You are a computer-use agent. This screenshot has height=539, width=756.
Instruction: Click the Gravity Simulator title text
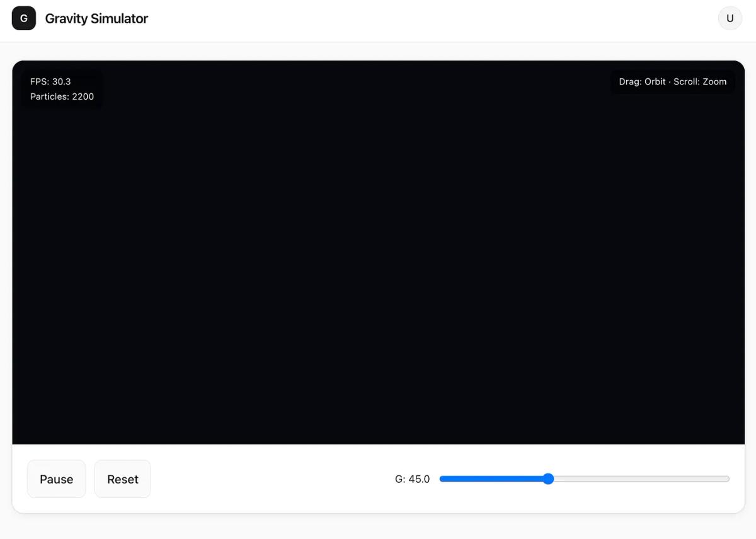[x=96, y=18]
